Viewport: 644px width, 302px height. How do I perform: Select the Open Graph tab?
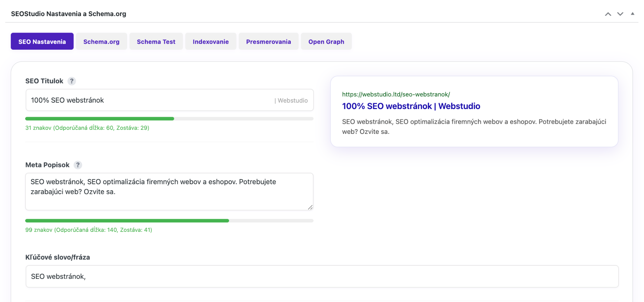click(326, 42)
